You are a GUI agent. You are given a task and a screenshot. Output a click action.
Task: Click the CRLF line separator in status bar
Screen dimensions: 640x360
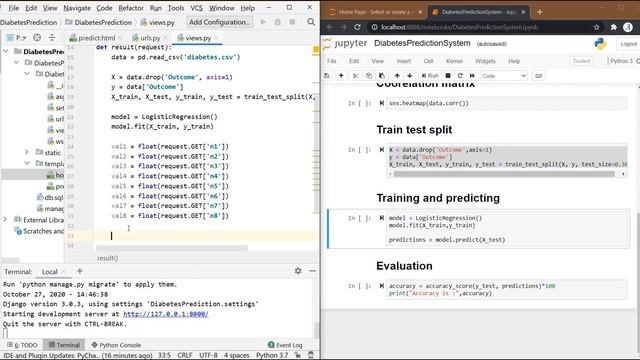pos(184,356)
